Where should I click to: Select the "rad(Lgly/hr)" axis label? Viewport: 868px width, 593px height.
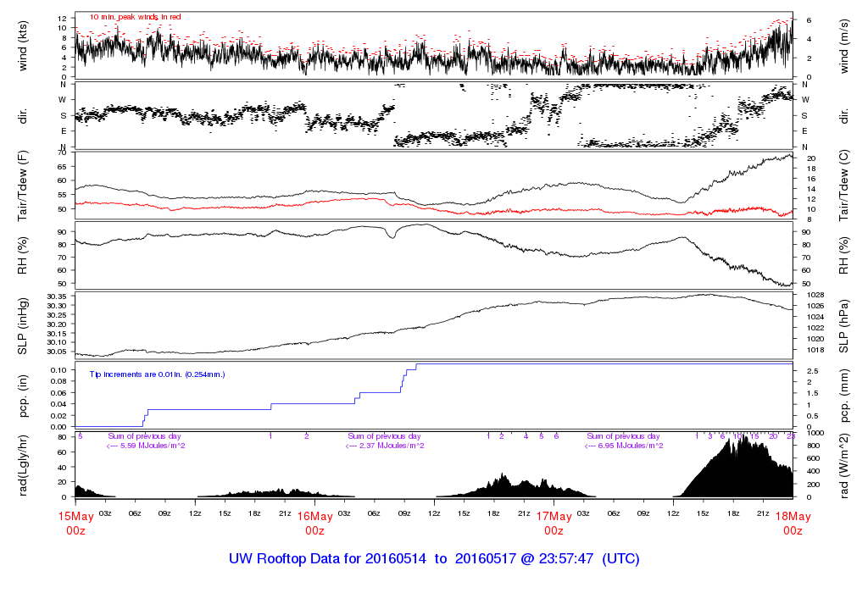pyautogui.click(x=23, y=466)
